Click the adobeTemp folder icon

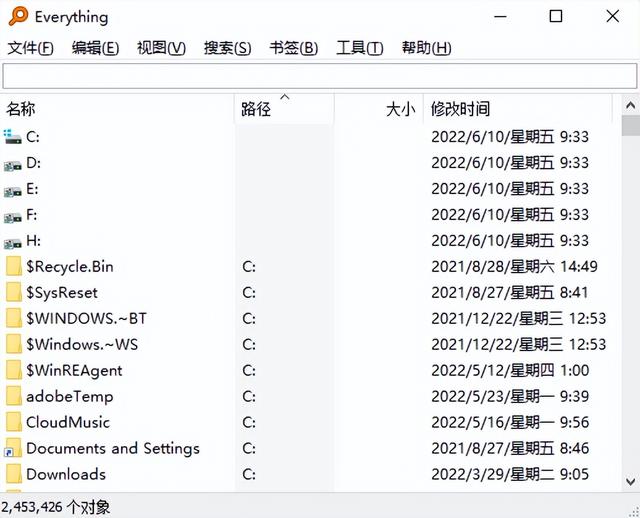click(x=13, y=396)
